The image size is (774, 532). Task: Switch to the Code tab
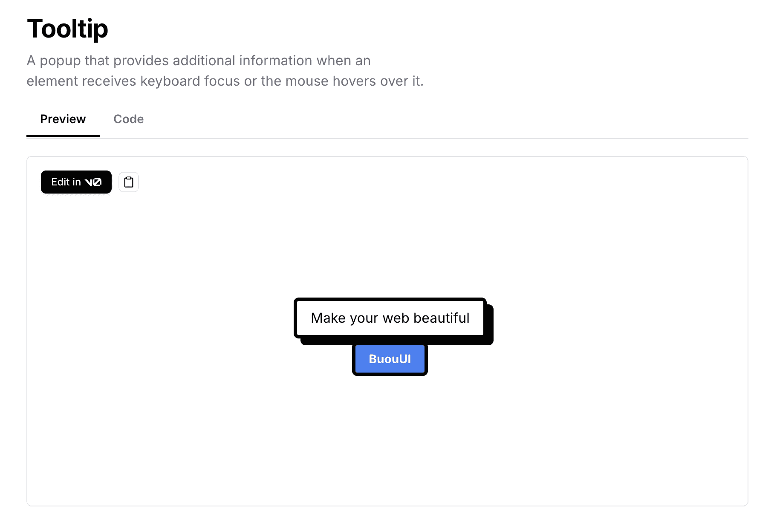[128, 119]
